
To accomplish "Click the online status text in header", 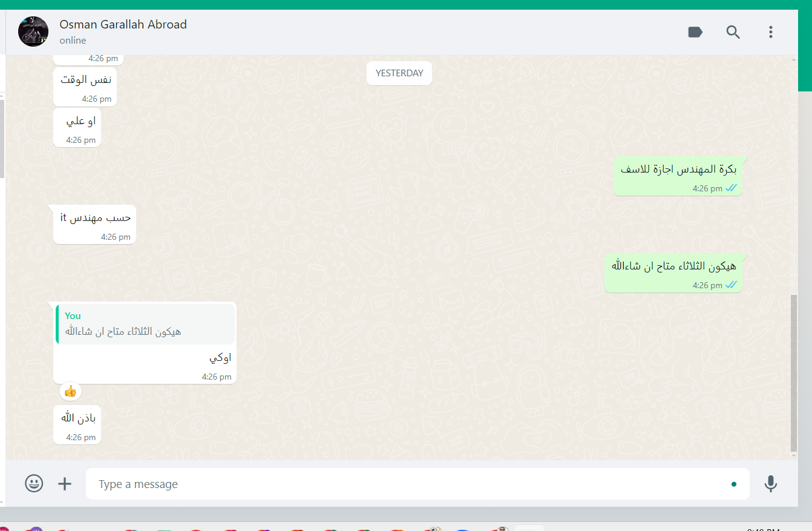I will tap(73, 41).
